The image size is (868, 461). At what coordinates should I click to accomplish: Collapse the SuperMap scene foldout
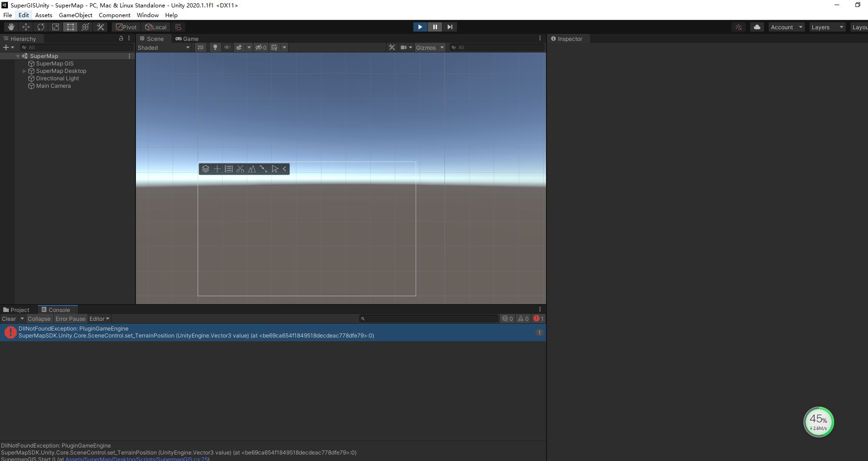coord(18,56)
